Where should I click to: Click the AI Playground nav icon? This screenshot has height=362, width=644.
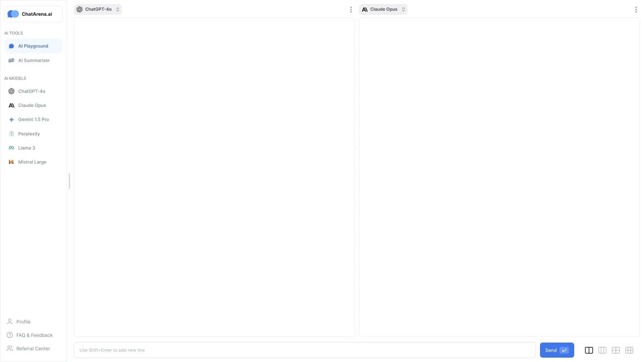(x=11, y=46)
